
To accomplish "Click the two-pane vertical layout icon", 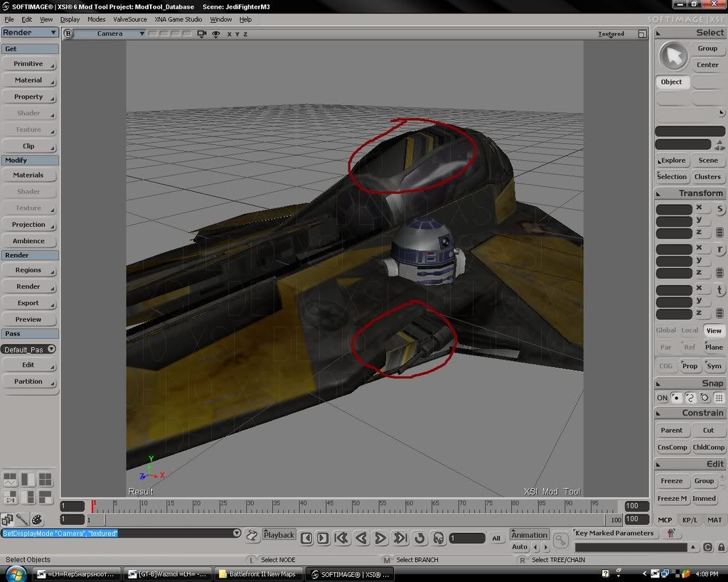I will click(28, 480).
